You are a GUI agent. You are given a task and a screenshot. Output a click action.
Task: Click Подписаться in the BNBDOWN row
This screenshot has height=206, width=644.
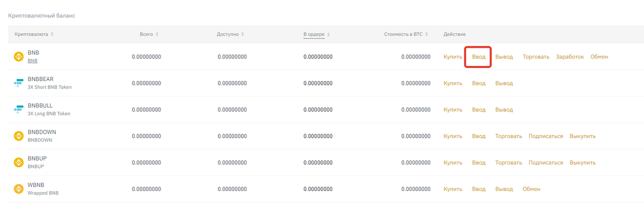[x=546, y=136]
